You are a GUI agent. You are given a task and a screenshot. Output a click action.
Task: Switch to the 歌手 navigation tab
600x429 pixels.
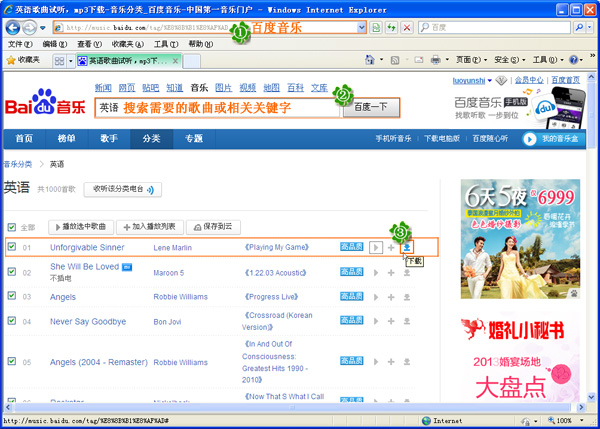109,139
